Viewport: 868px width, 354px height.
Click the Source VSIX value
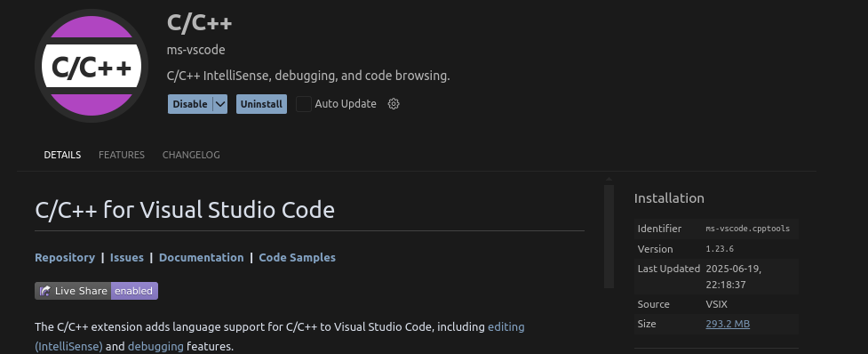(716, 304)
